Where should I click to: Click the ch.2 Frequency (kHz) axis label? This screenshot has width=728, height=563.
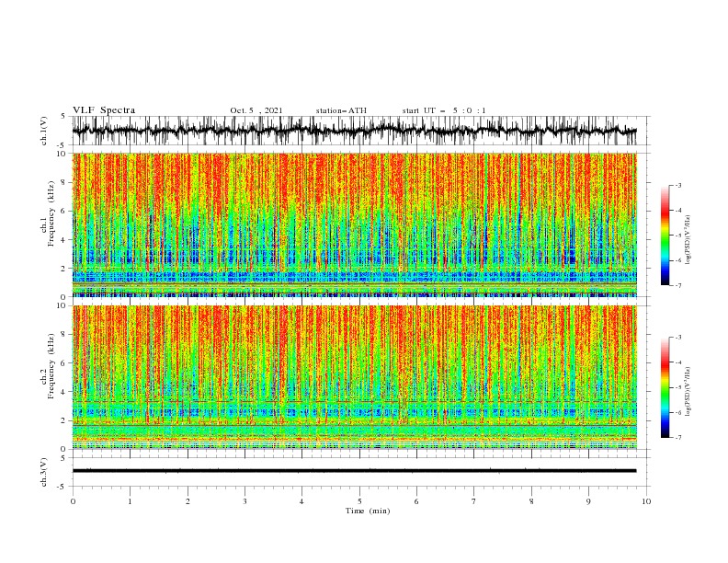click(48, 366)
